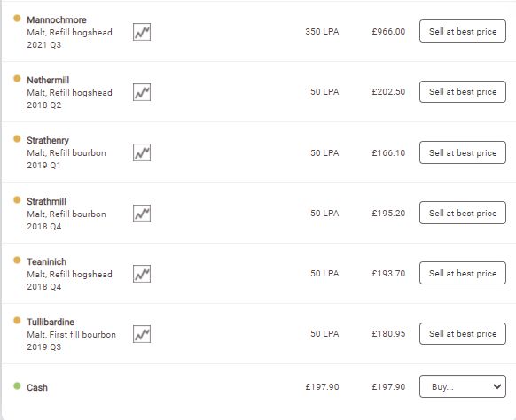Open the Strathmill price chart icon

pyautogui.click(x=142, y=214)
